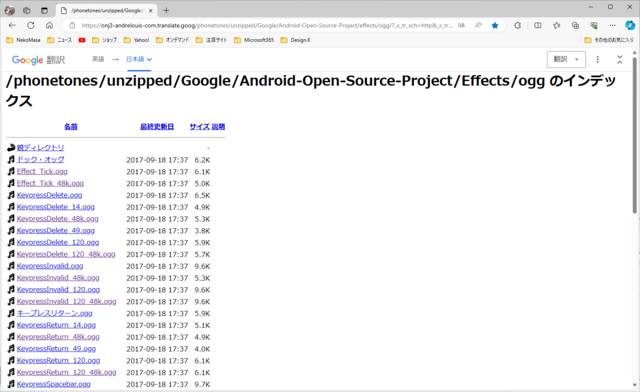The height and width of the screenshot is (392, 640).
Task: Open the collections icon in toolbar
Action: tap(575, 25)
